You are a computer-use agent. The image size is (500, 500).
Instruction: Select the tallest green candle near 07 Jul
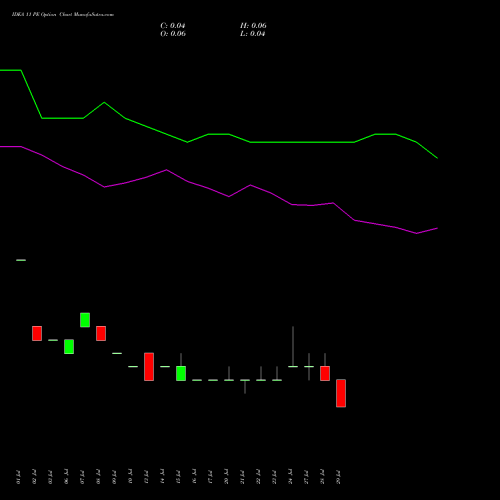pyautogui.click(x=85, y=320)
